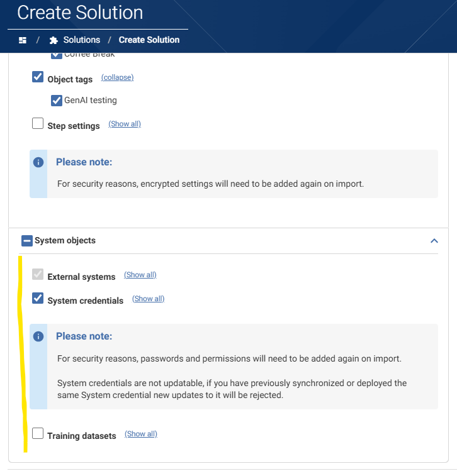Viewport: 457px width, 476px height.
Task: Uncheck the GenAI testing checkbox
Action: 57,101
